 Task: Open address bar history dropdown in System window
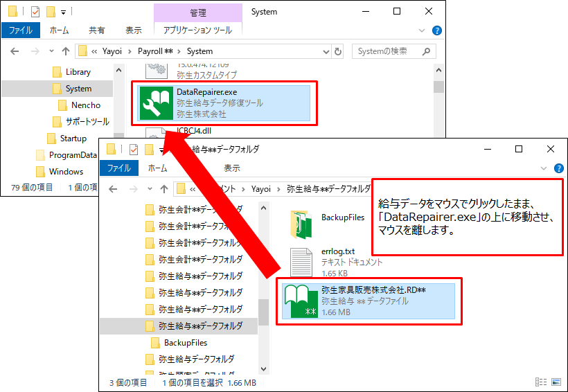(326, 52)
